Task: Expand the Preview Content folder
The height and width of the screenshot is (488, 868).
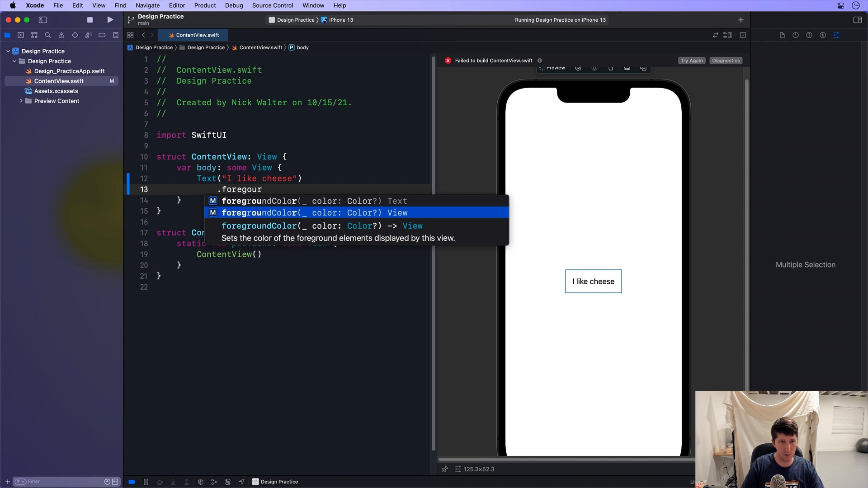Action: click(21, 101)
